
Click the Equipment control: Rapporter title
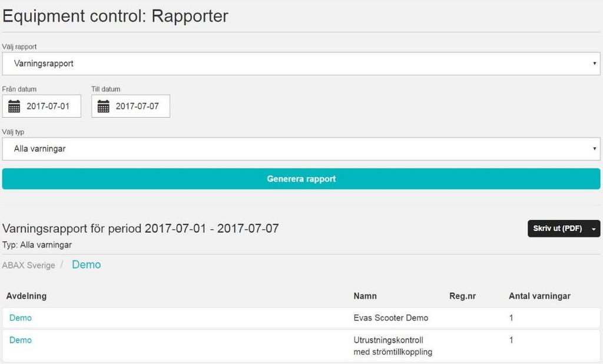[115, 16]
